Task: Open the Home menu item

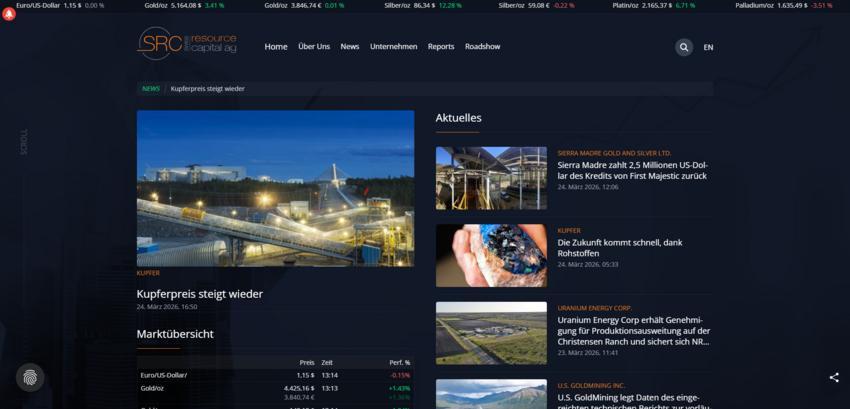Action: pyautogui.click(x=276, y=47)
